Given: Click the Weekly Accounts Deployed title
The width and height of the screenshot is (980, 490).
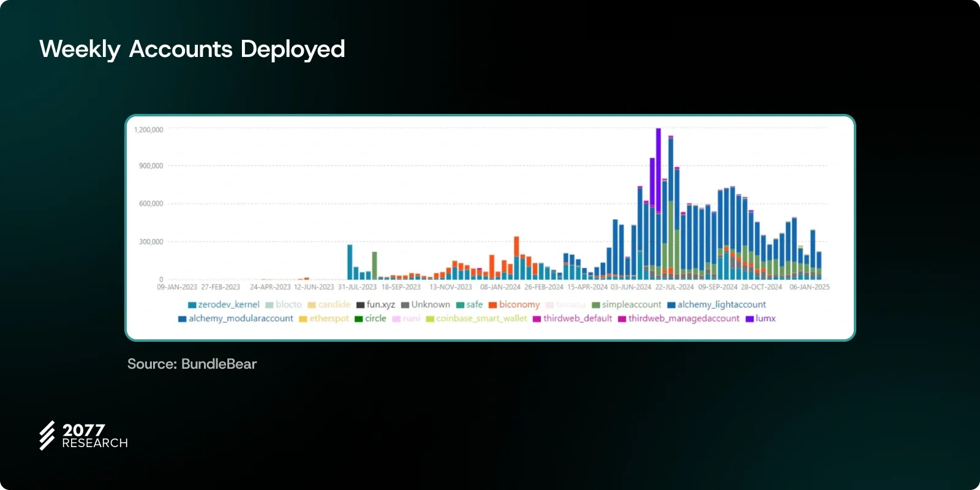Looking at the screenshot, I should click(192, 49).
